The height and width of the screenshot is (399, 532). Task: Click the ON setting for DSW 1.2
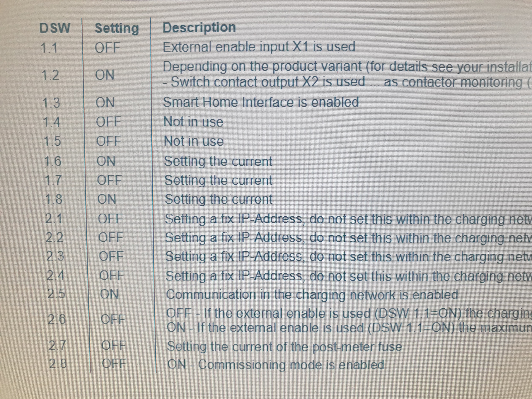coord(105,75)
